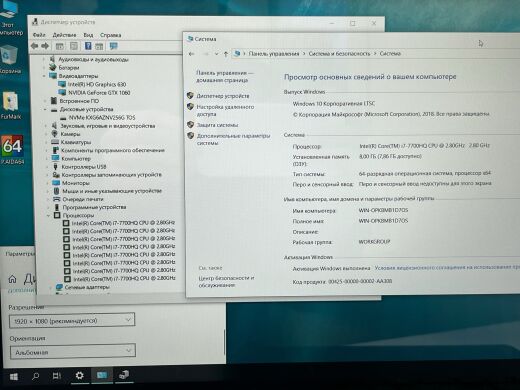Viewport: 520px width, 390px height.
Task: Open the blue help icon in Device Manager toolbar
Action: (x=88, y=46)
